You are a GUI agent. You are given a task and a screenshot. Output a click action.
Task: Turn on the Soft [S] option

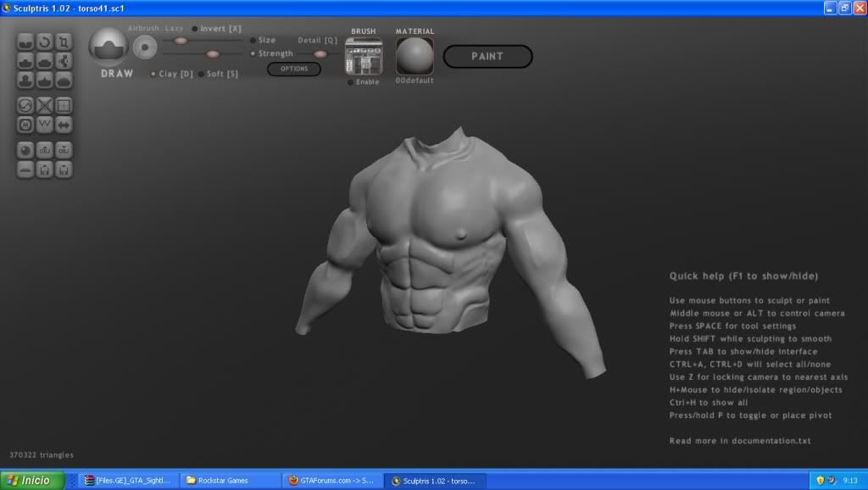pyautogui.click(x=201, y=74)
